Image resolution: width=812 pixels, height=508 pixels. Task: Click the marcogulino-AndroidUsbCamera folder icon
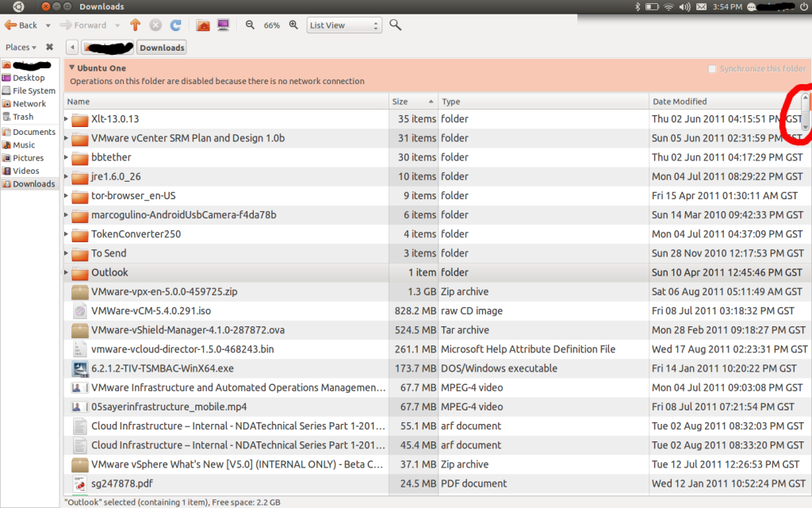click(80, 216)
